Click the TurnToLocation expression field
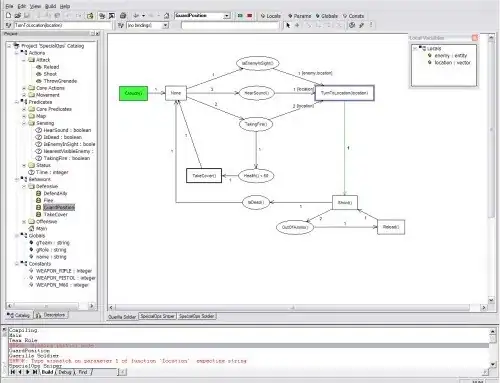 (63, 25)
